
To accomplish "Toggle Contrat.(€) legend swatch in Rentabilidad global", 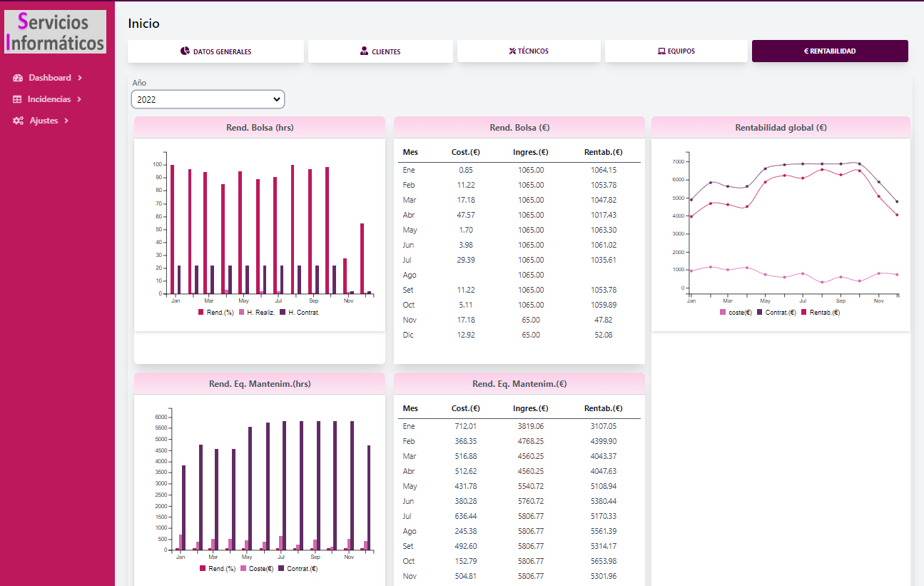I will tap(760, 313).
